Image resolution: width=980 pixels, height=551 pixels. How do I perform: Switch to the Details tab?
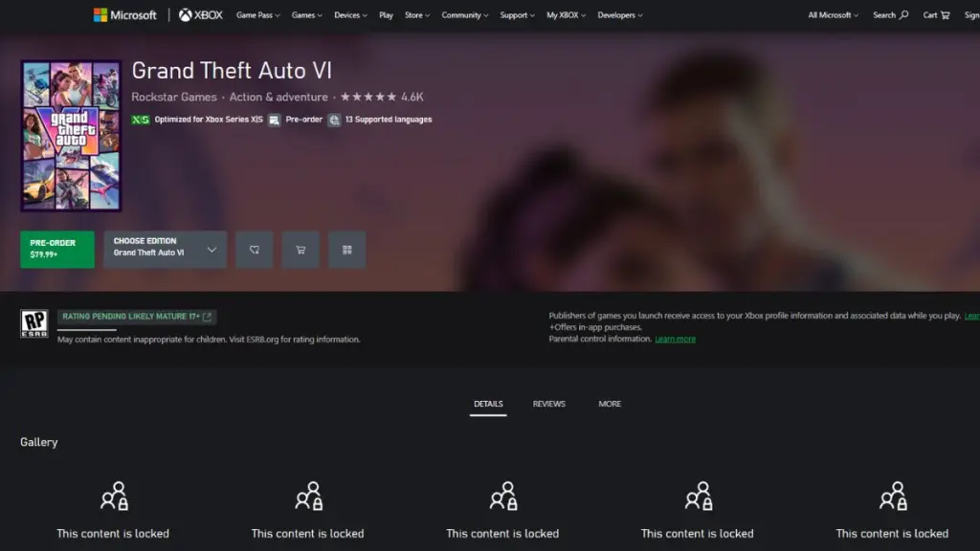(488, 405)
